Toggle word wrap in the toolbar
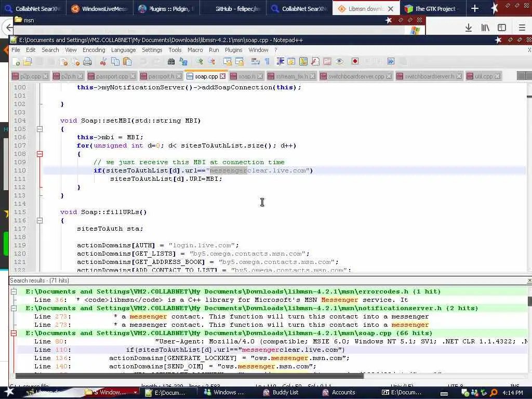This screenshot has width=532, height=399. click(x=255, y=61)
